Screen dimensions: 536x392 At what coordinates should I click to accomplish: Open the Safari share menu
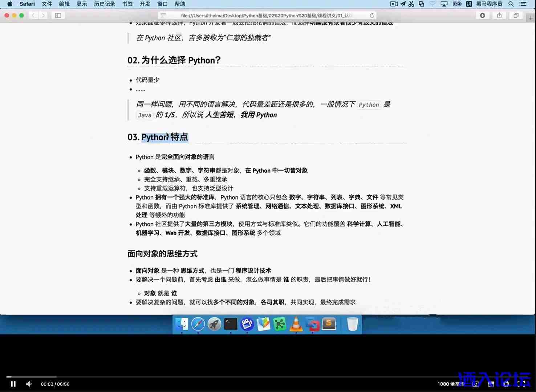499,15
